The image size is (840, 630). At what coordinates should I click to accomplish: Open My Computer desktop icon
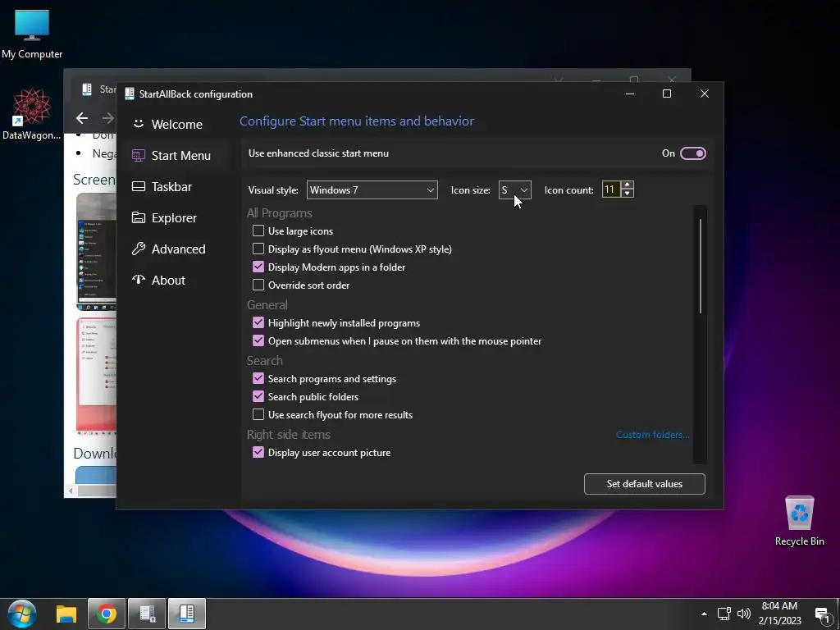pos(32,34)
